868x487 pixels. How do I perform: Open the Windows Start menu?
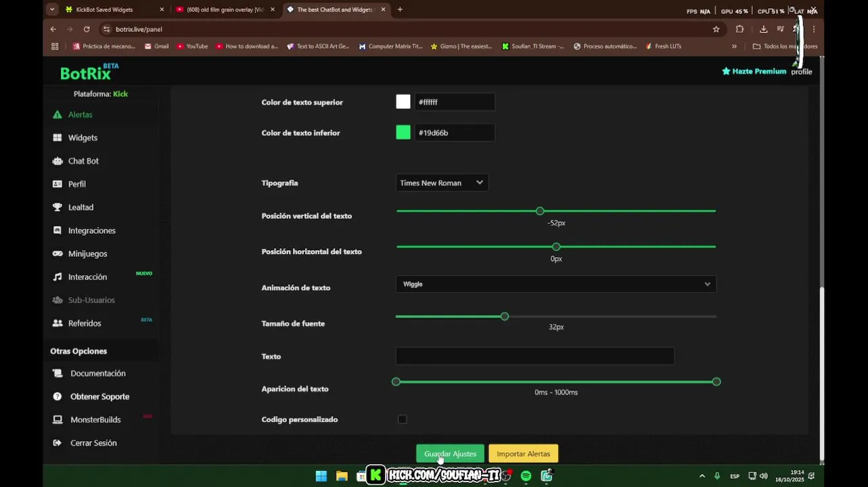[x=321, y=476]
